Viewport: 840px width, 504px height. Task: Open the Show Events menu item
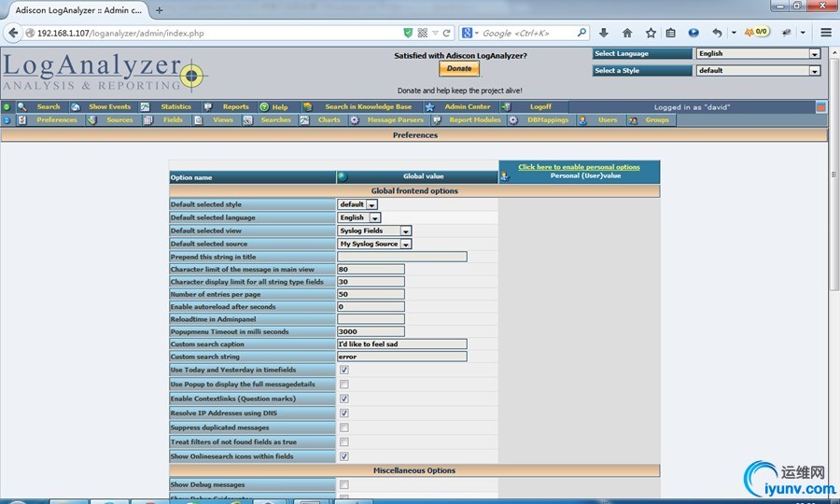click(x=110, y=107)
